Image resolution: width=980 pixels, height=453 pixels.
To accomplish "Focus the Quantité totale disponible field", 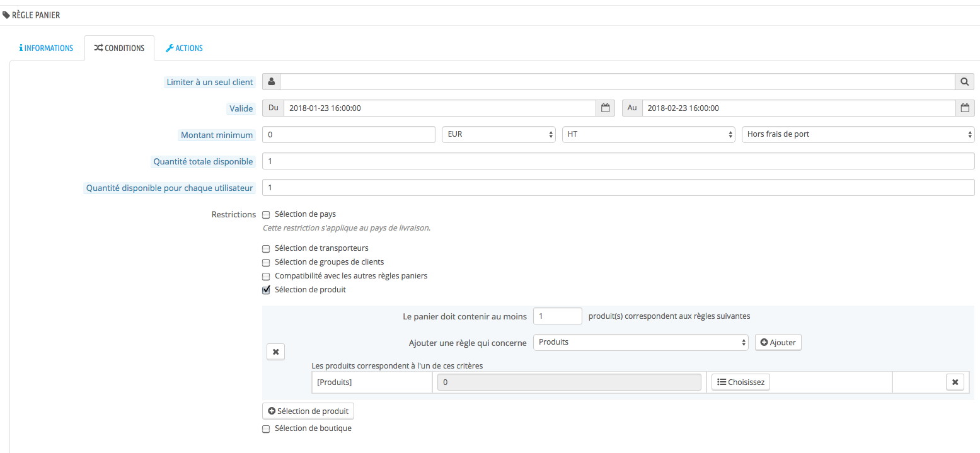I will point(618,161).
